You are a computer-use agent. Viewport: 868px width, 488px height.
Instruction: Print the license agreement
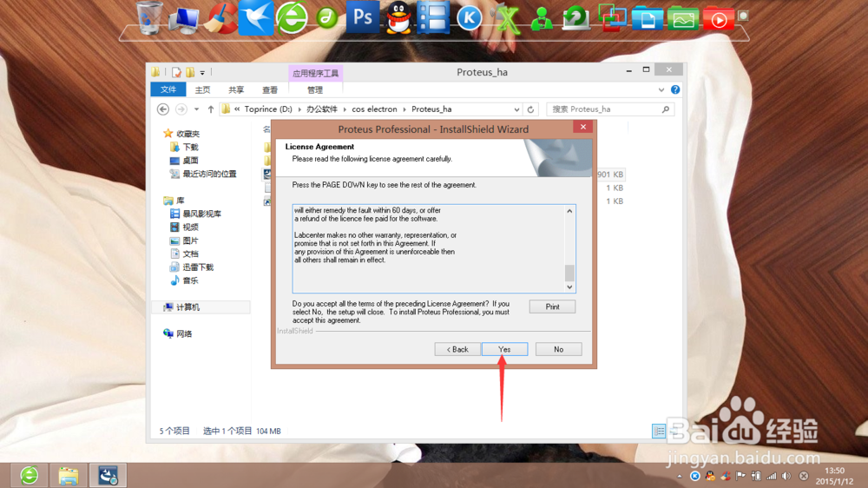pos(552,307)
